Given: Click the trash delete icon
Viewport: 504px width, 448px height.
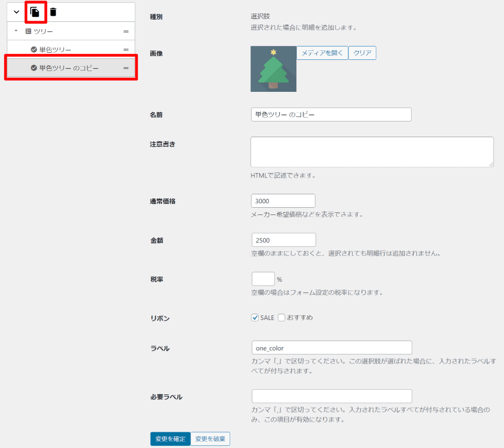Looking at the screenshot, I should pyautogui.click(x=53, y=12).
